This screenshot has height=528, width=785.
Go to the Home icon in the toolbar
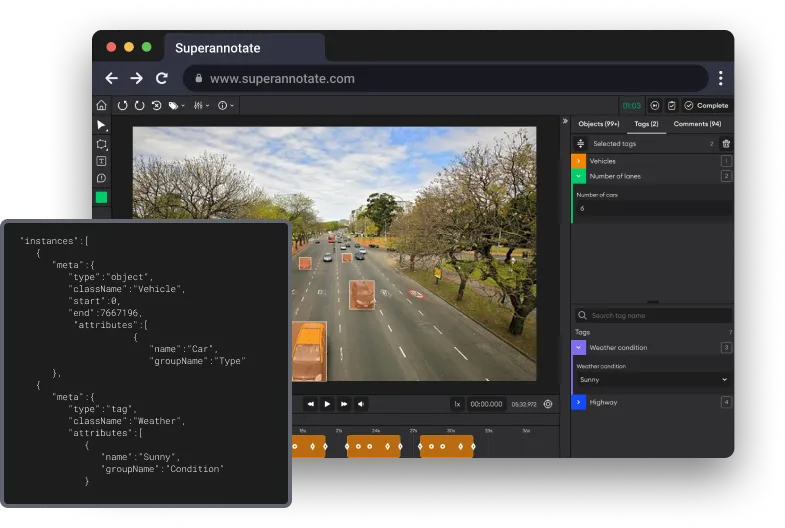click(x=101, y=105)
